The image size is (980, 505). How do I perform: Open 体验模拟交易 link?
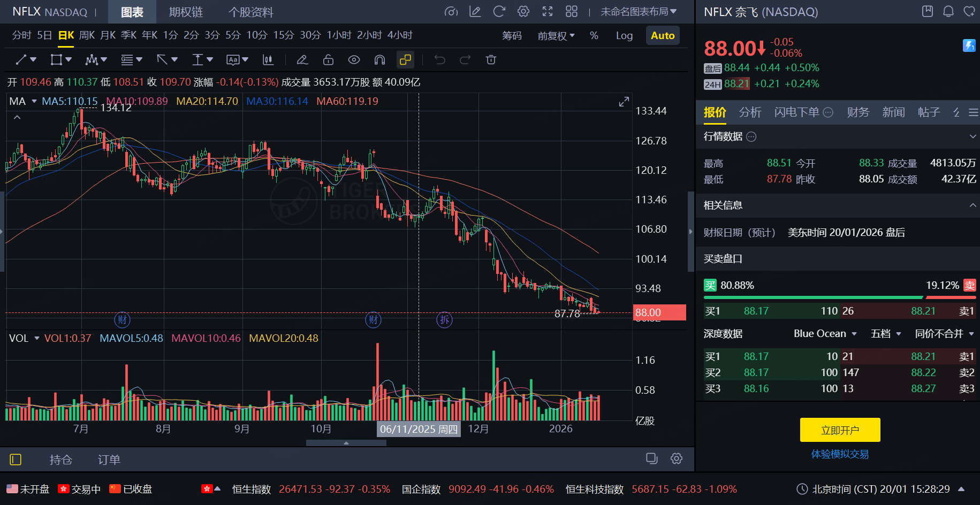(839, 454)
